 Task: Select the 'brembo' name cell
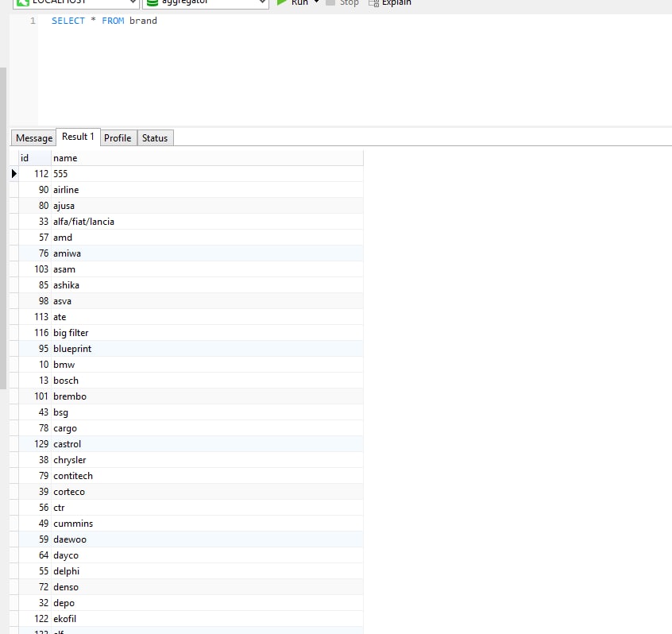(x=207, y=396)
